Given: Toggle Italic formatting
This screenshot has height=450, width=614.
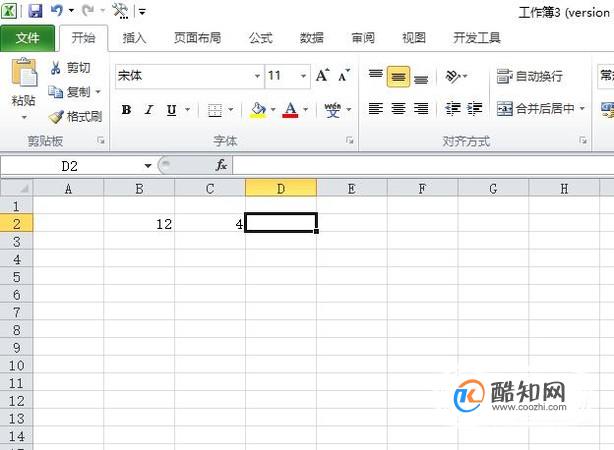Looking at the screenshot, I should coord(149,110).
